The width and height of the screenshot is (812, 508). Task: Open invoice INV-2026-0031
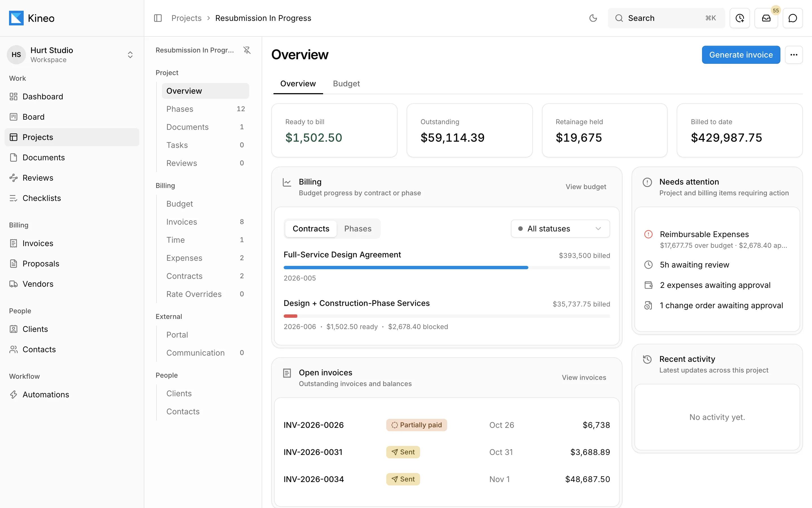(447, 452)
